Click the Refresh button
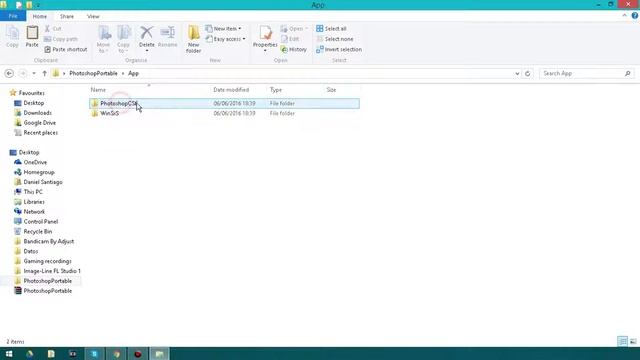Viewport: 640px width, 360px height. tap(527, 73)
